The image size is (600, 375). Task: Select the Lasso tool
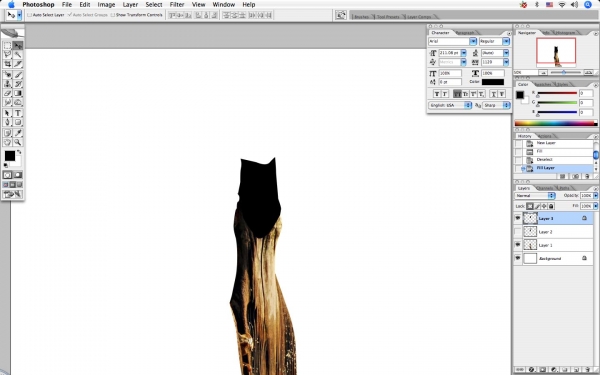point(7,55)
